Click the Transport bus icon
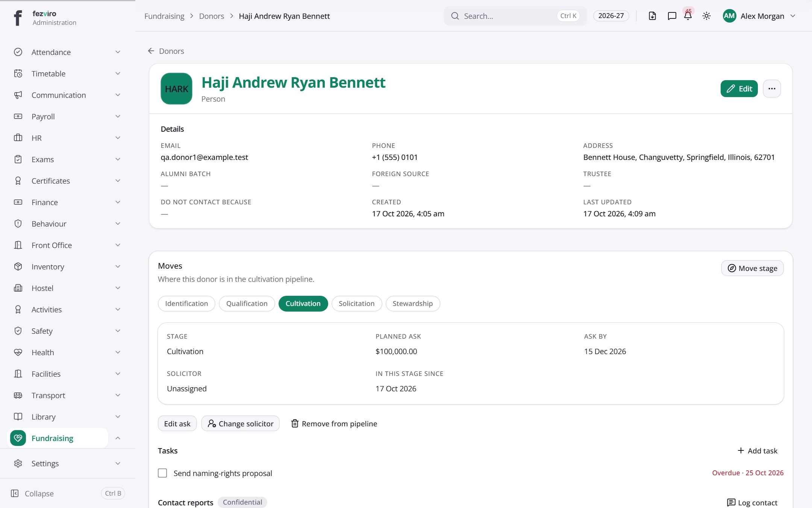Image resolution: width=812 pixels, height=508 pixels. pos(18,395)
